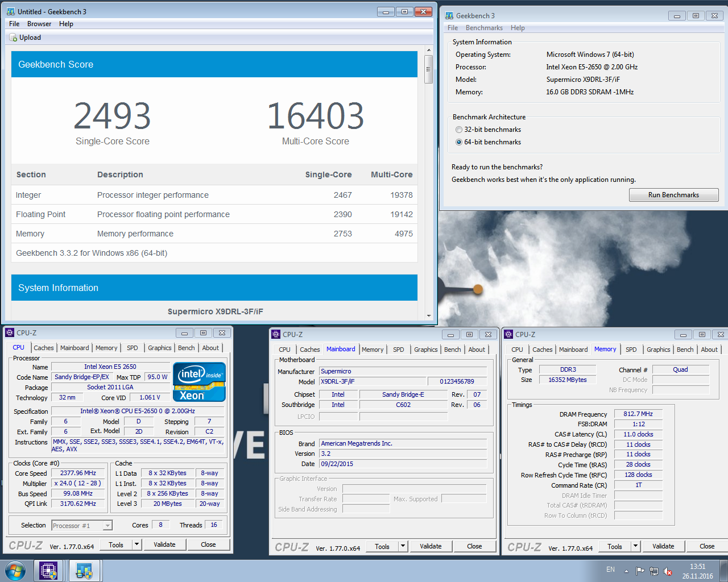Switch to Graphics tab in Memory window
This screenshot has height=582, width=728.
(658, 350)
